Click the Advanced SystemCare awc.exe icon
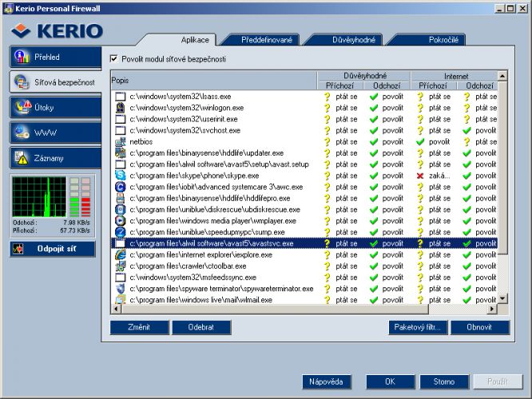The width and height of the screenshot is (532, 399). [x=120, y=187]
